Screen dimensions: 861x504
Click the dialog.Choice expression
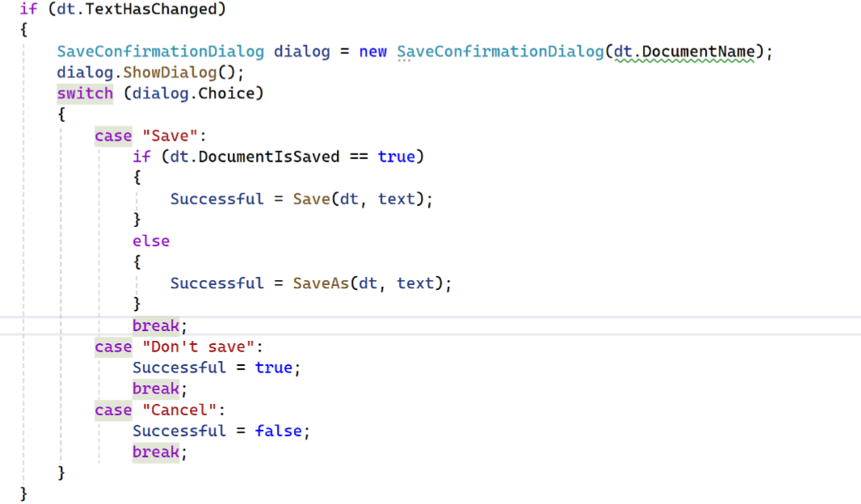point(193,94)
